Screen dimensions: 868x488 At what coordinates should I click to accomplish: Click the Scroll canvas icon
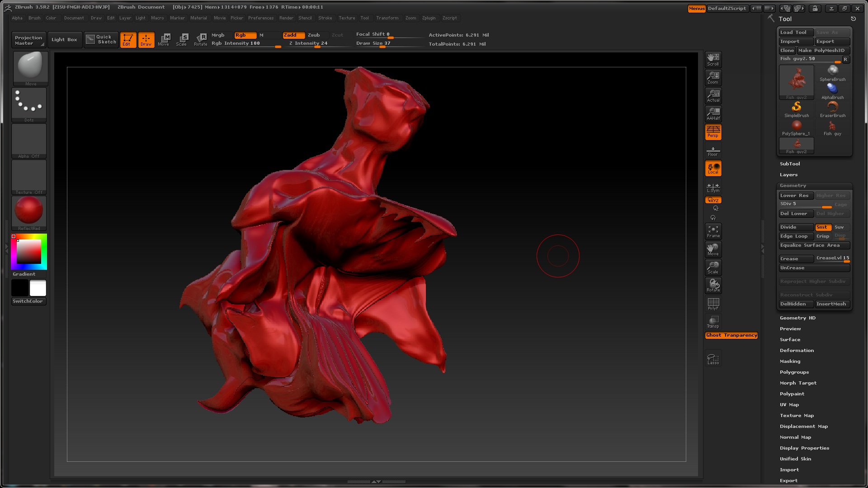(x=713, y=59)
